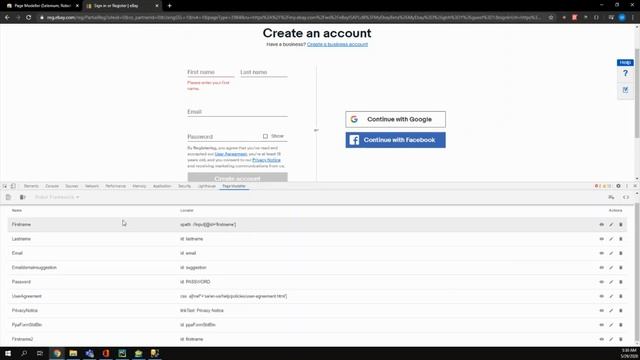Image resolution: width=640 pixels, height=360 pixels.
Task: Switch to the Elements tab
Action: click(x=31, y=186)
